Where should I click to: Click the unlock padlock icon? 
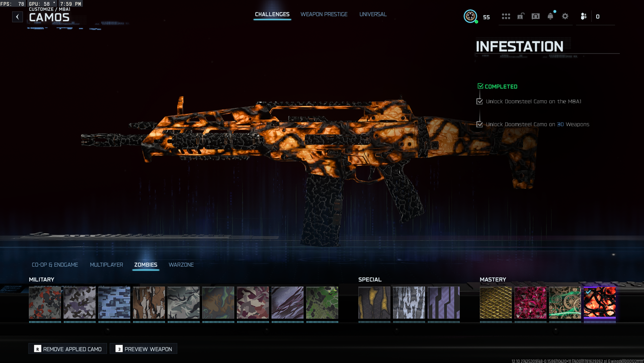point(521,17)
